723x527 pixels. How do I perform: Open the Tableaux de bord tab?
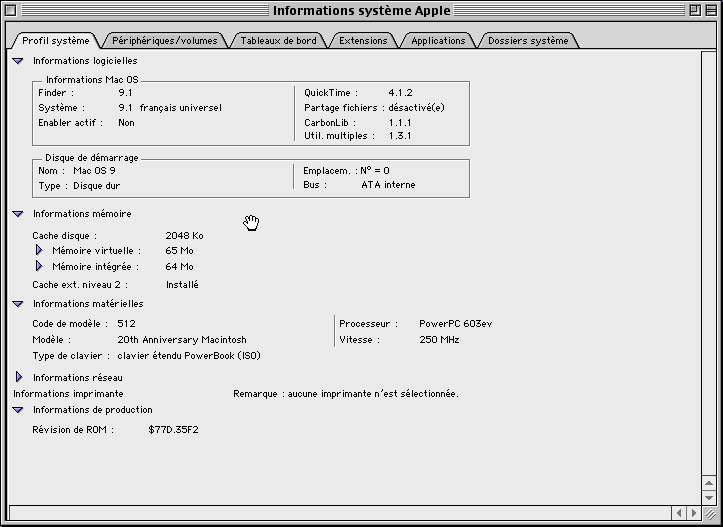tap(278, 41)
